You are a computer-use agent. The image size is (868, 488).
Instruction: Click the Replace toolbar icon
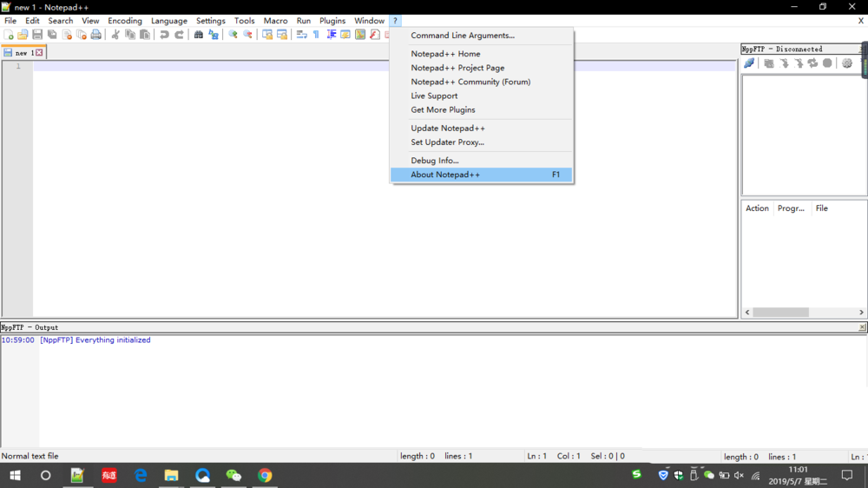(214, 35)
